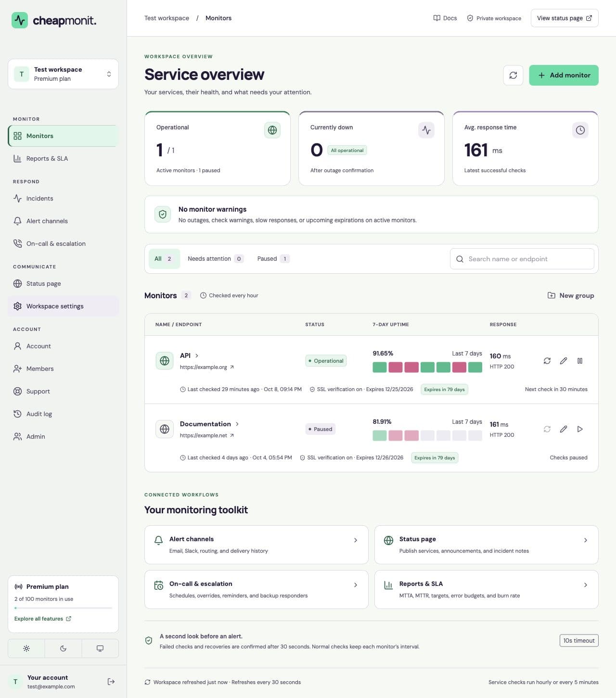The width and height of the screenshot is (616, 698).
Task: Expand the Documentation monitor chevron
Action: point(237,424)
